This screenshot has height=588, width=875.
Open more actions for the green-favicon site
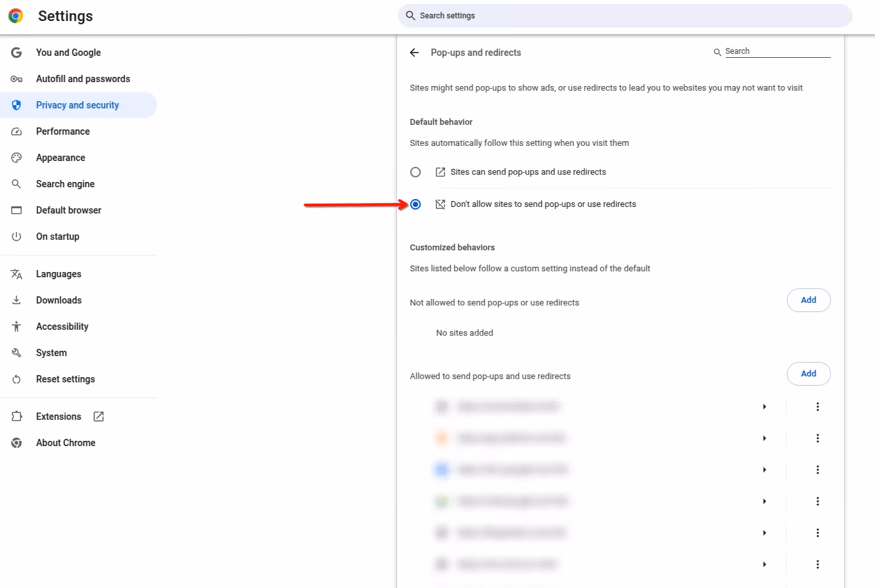[x=818, y=501]
